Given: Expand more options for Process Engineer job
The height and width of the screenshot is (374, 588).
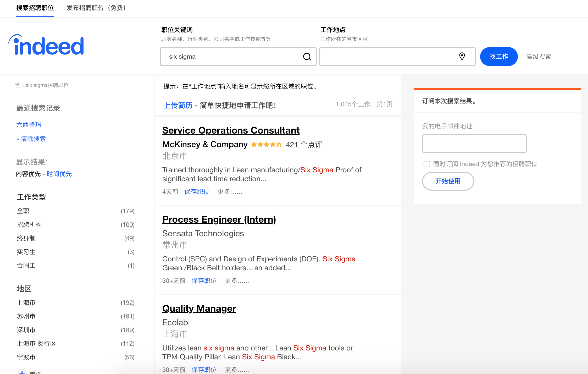Looking at the screenshot, I should point(237,281).
